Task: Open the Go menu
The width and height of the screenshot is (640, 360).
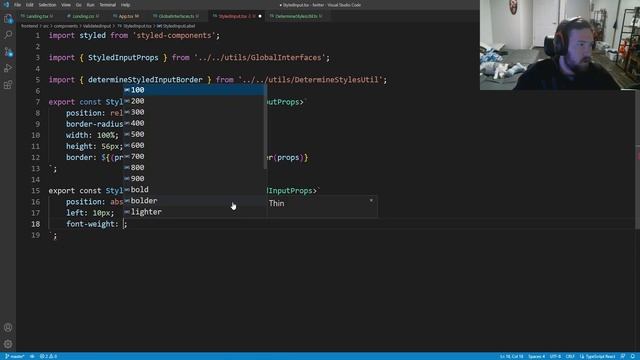Action: [x=78, y=5]
